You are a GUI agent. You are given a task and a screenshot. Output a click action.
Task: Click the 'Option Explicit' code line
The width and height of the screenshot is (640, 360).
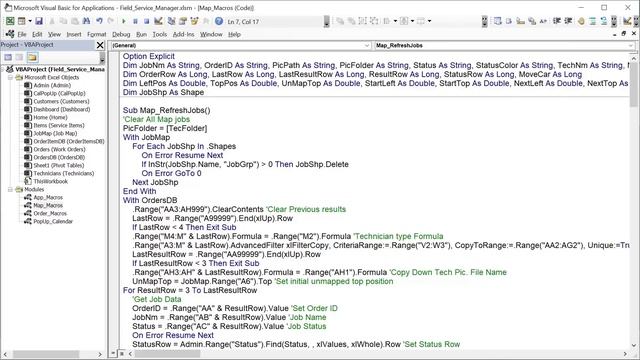149,56
